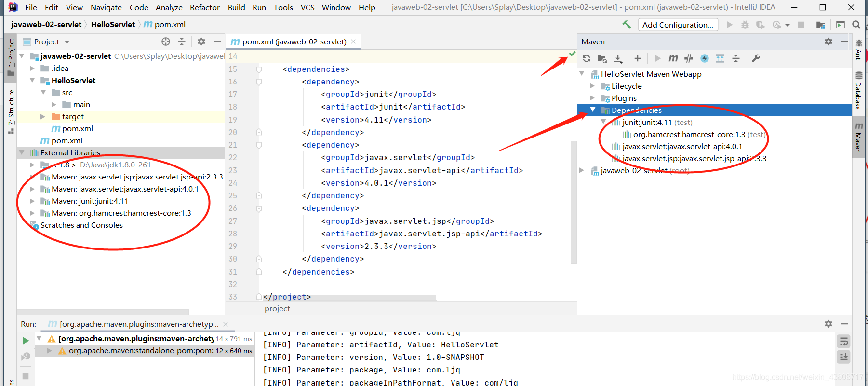Add Maven project with plus icon

pos(638,58)
